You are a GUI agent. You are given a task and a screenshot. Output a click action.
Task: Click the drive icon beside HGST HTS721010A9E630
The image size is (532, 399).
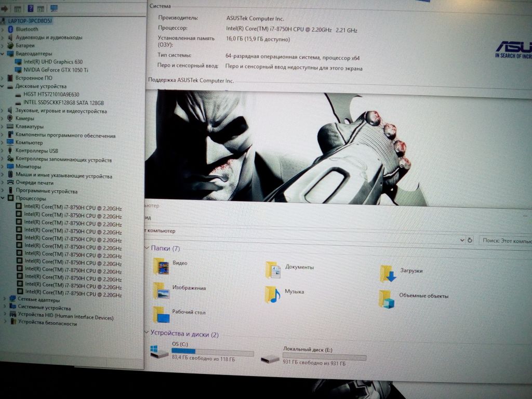18,95
